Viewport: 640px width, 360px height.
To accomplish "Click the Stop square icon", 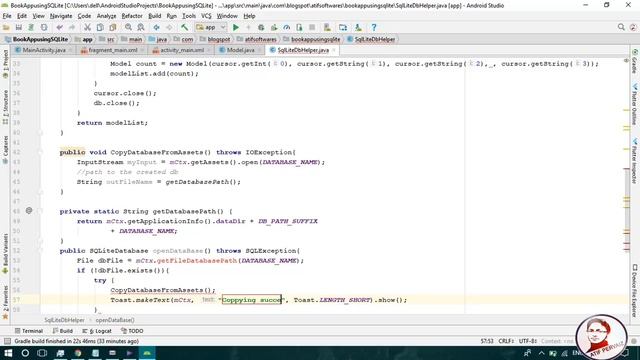I will 312,27.
